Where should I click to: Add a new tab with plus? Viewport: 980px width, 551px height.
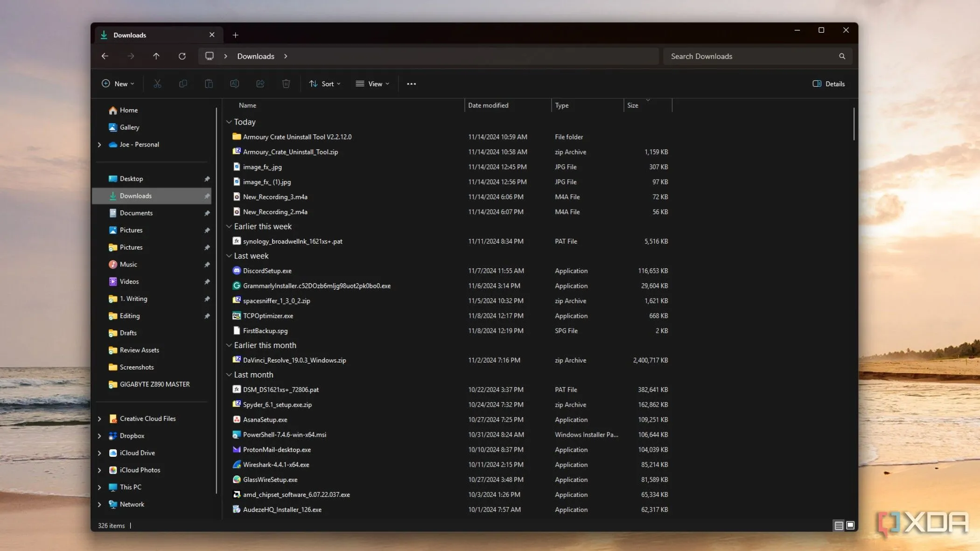[x=236, y=35]
